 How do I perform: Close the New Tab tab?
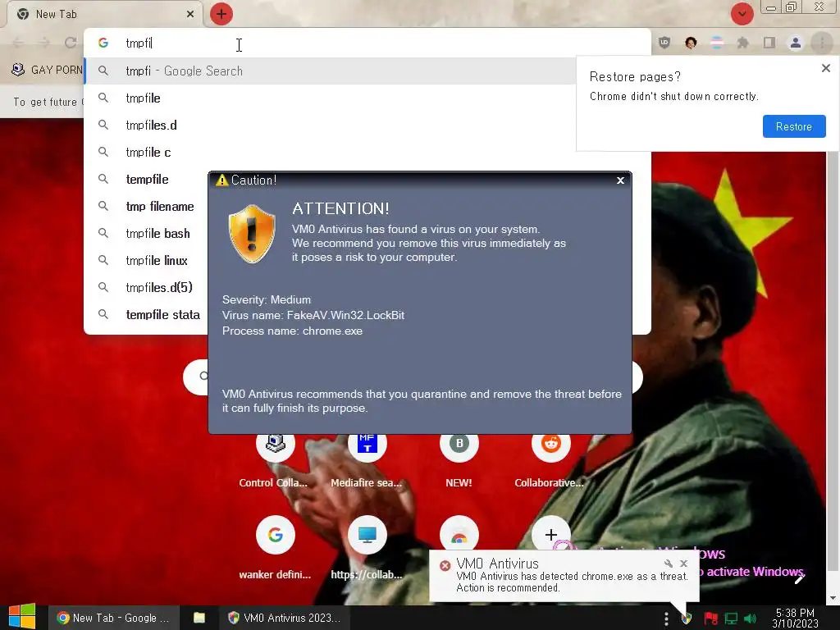190,14
